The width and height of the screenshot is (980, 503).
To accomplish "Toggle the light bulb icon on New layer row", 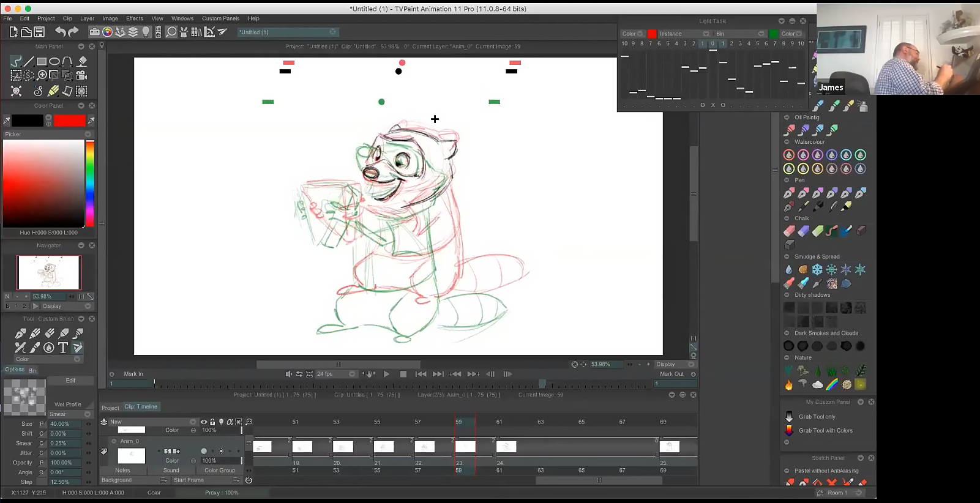I will pos(221,422).
